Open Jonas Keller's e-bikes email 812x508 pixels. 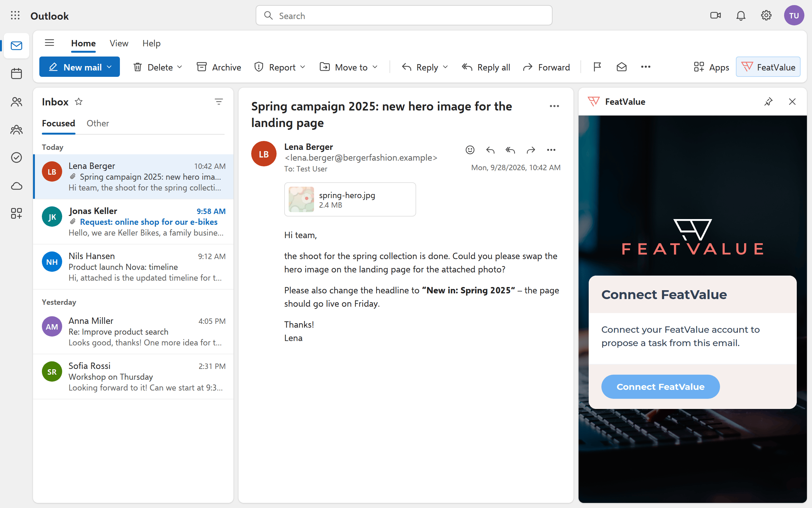[133, 222]
